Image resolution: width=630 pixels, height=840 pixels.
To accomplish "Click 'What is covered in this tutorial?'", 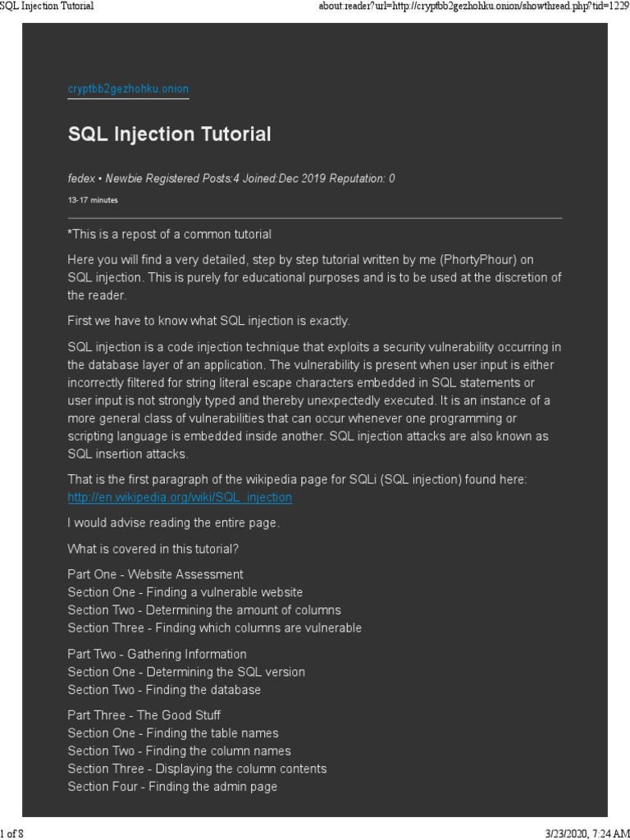I will coord(164,549).
